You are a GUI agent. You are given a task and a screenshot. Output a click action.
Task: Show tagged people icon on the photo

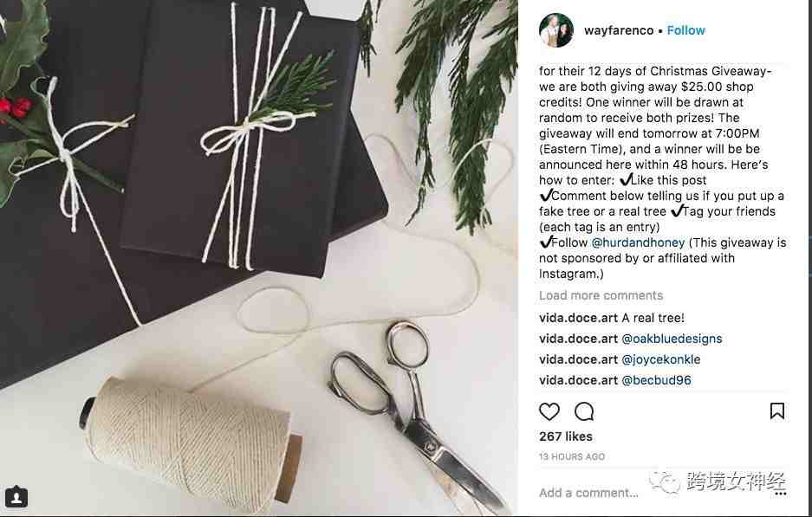[16, 497]
